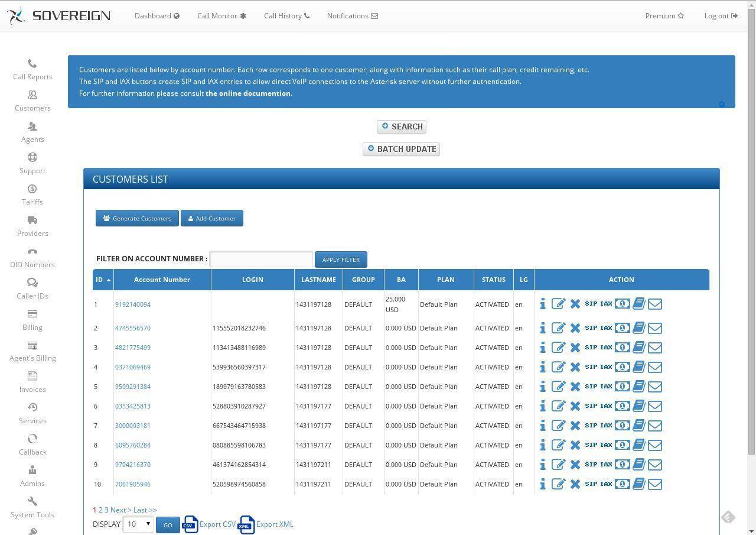Delete customer 9192140094 with X icon
This screenshot has height=535, width=756.
tap(575, 304)
